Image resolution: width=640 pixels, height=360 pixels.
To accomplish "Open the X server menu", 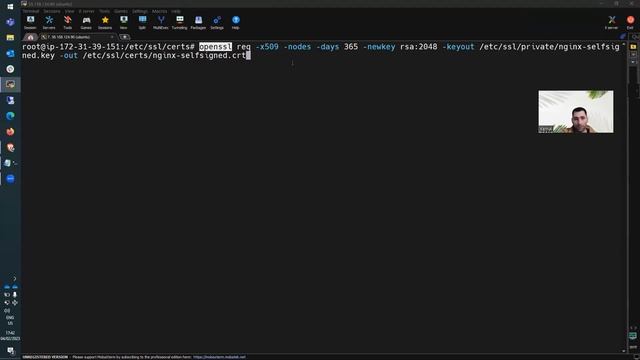I will pos(87,11).
